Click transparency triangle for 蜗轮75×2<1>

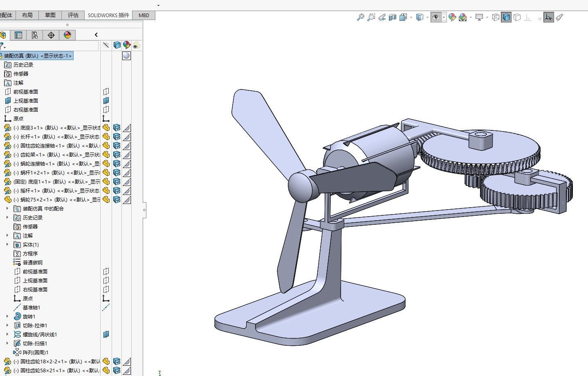point(127,199)
